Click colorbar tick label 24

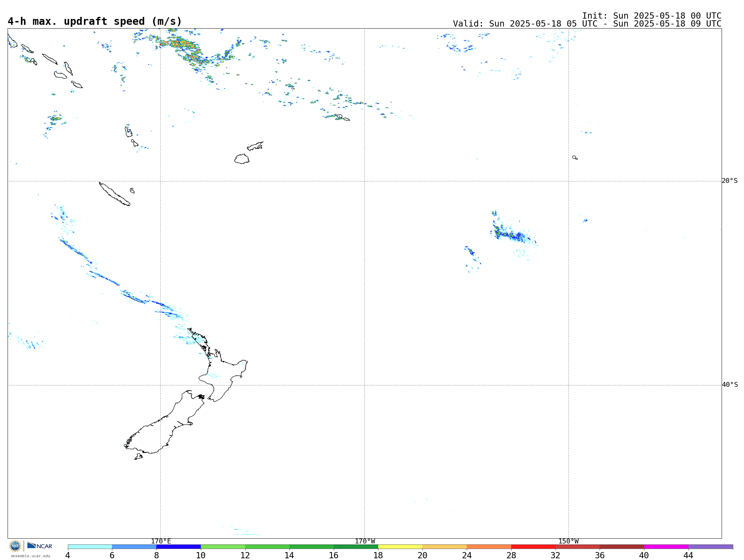[x=467, y=556]
